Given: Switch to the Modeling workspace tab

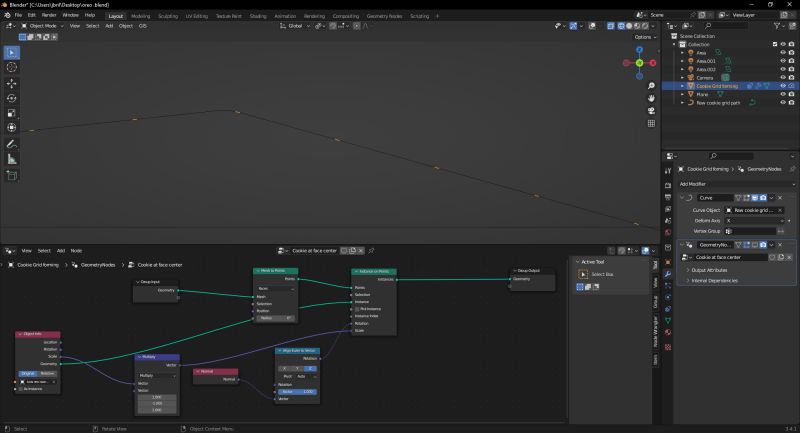Looking at the screenshot, I should [x=140, y=16].
